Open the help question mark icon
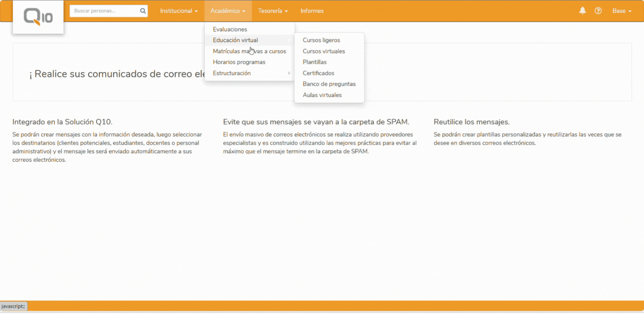The height and width of the screenshot is (314, 644). click(x=598, y=11)
